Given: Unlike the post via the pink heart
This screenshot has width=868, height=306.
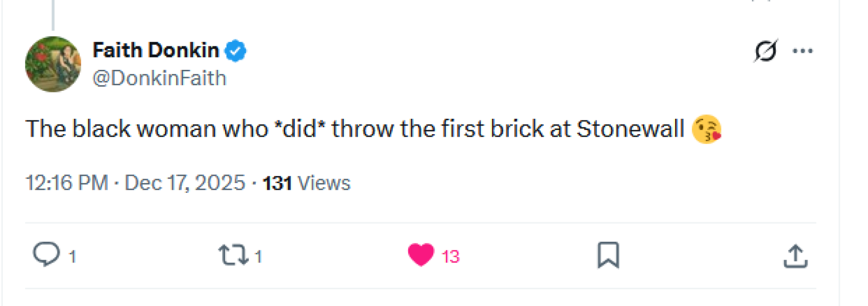Looking at the screenshot, I should point(421,254).
